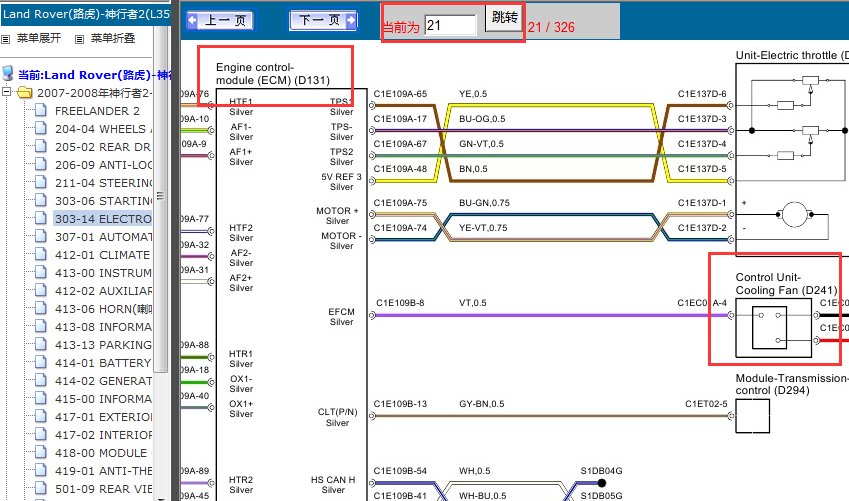This screenshot has width=849, height=501.
Task: Click page icon beside 415-00 INFORMA
Action: coord(41,398)
